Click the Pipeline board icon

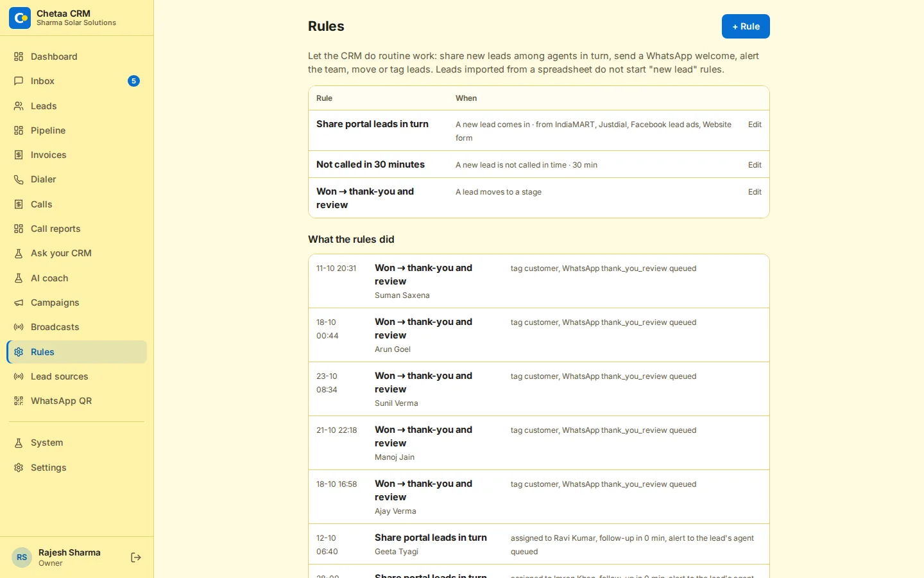pyautogui.click(x=19, y=130)
